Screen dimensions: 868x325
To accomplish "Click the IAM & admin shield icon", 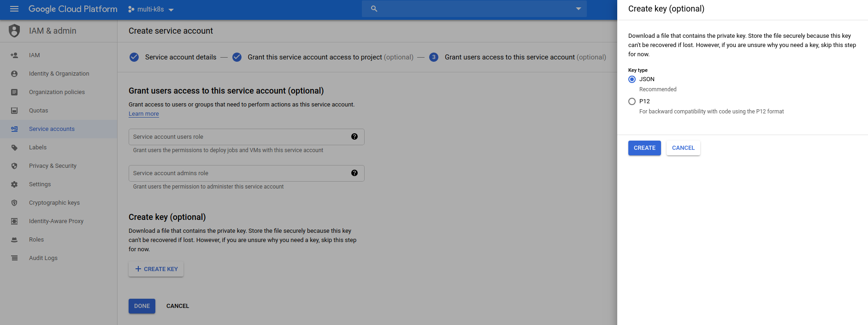I will point(14,31).
